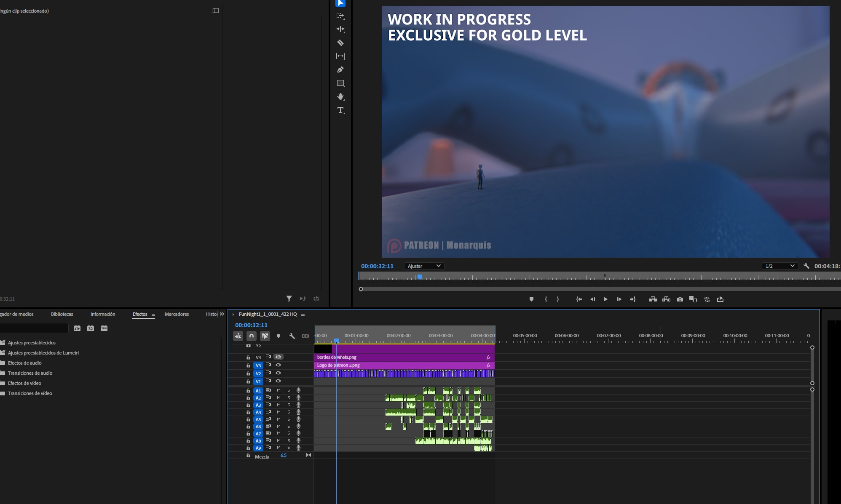Play the sequence in Program Monitor
This screenshot has width=841, height=504.
click(x=605, y=299)
